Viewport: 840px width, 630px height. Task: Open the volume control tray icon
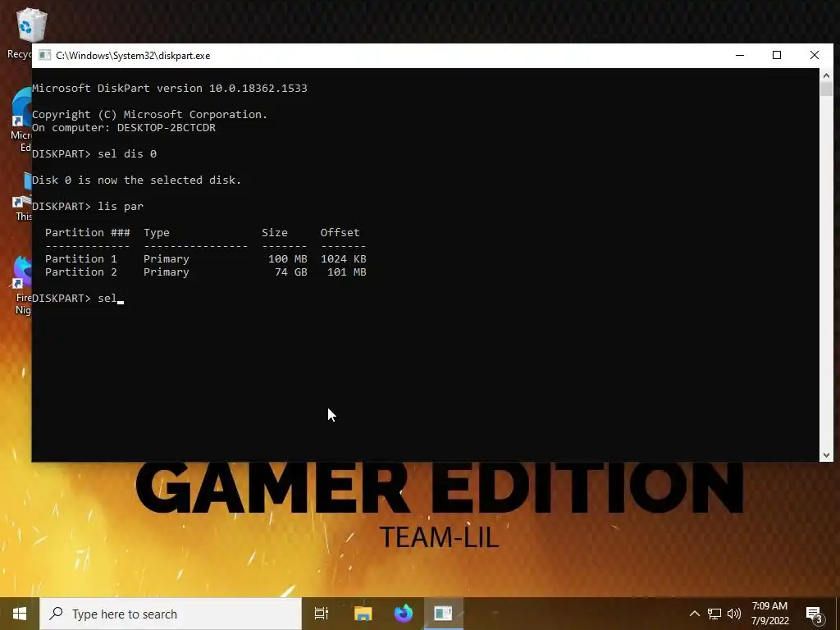coord(734,614)
